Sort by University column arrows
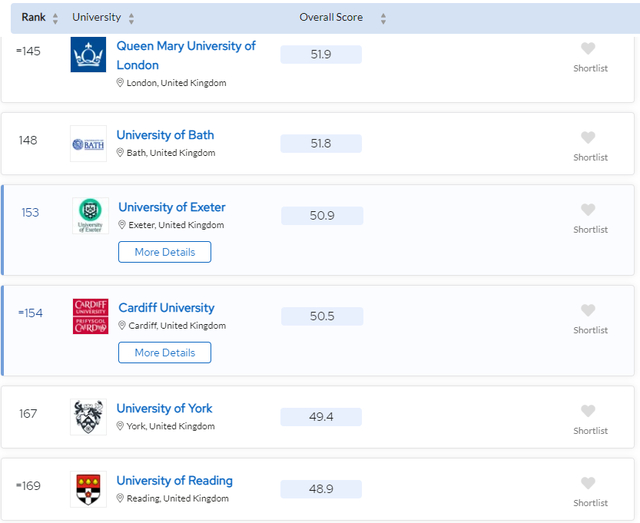640x523 pixels. click(x=131, y=18)
